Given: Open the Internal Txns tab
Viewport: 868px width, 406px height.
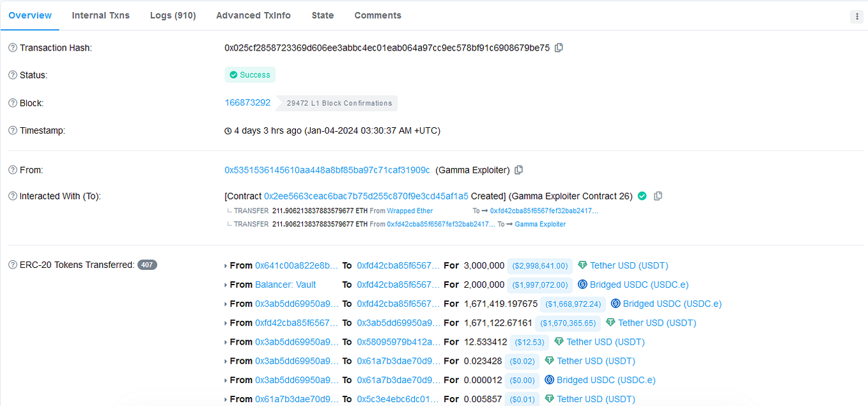Looking at the screenshot, I should tap(100, 15).
